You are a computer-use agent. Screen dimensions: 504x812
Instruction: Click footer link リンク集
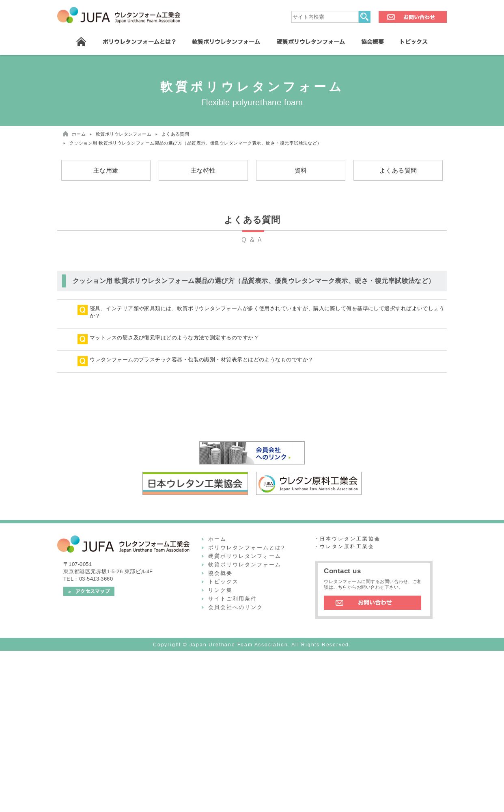[220, 590]
